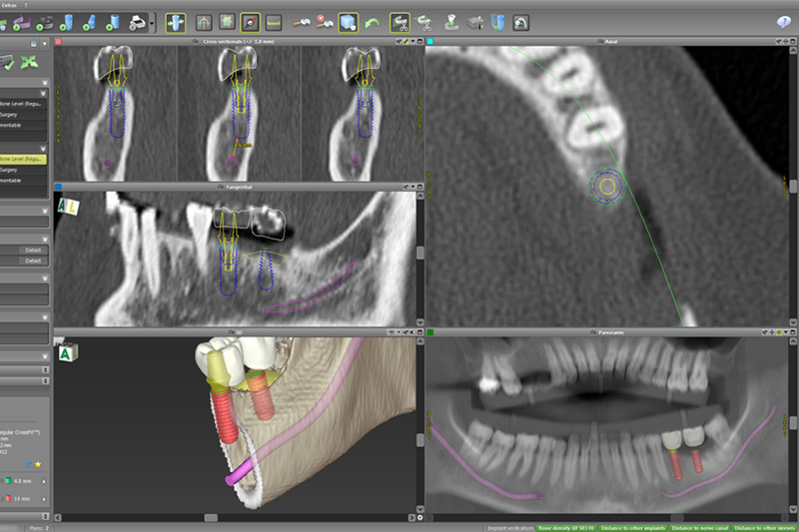
Task: Select workflow step 3 icon in toolbar
Action: 45,23
